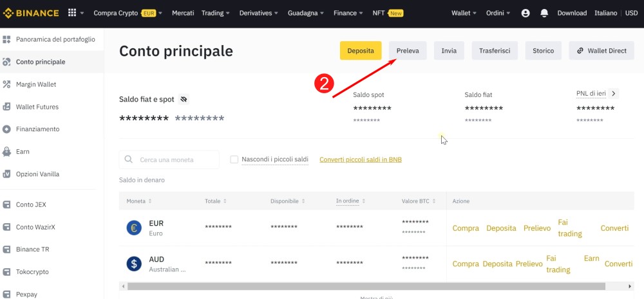Click the Binance logo
This screenshot has height=299, width=644.
(x=31, y=13)
